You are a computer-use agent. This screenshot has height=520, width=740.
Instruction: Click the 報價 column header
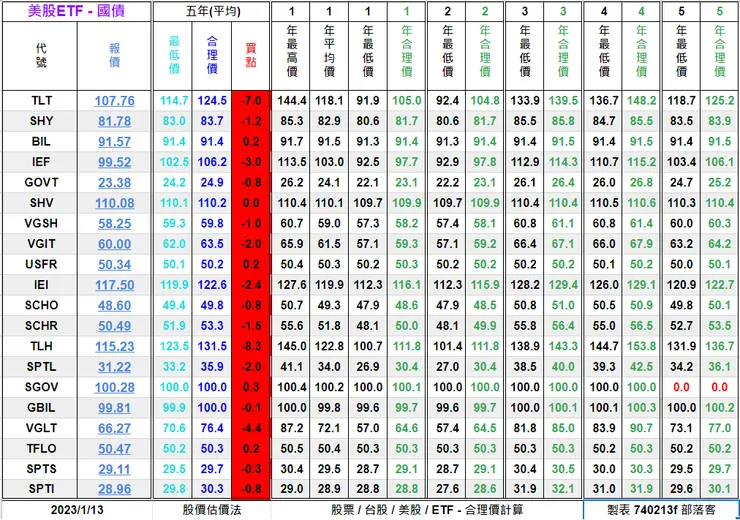pyautogui.click(x=114, y=56)
